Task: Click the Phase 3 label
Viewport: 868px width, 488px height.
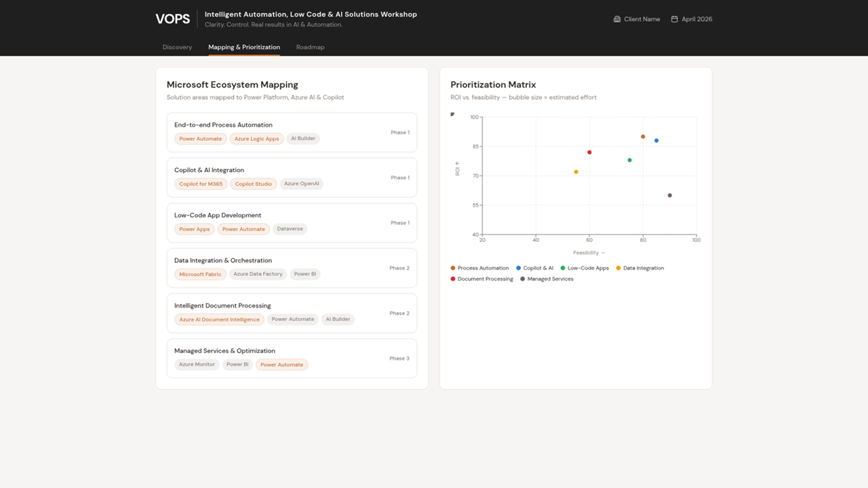Action: point(399,359)
